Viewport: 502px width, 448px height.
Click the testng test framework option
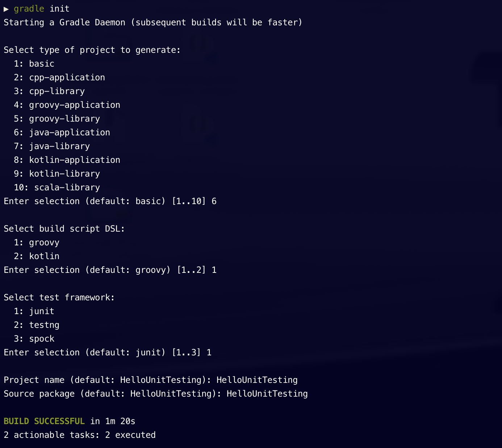[37, 325]
